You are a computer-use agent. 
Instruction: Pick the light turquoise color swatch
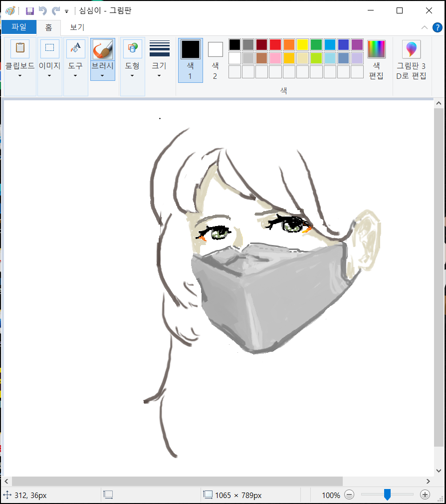point(330,58)
